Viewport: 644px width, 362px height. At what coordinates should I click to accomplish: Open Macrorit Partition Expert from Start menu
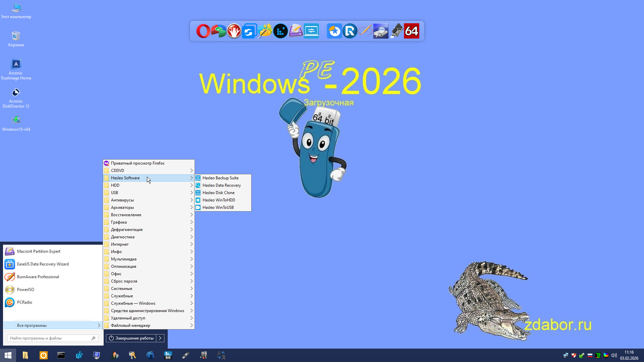(x=39, y=251)
